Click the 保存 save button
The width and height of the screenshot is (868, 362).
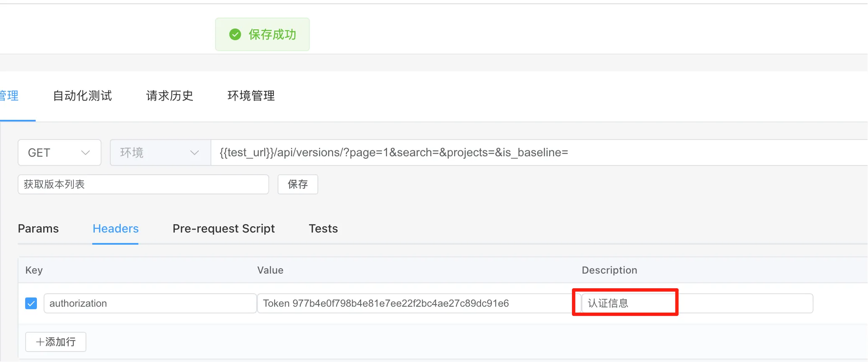[x=298, y=184]
